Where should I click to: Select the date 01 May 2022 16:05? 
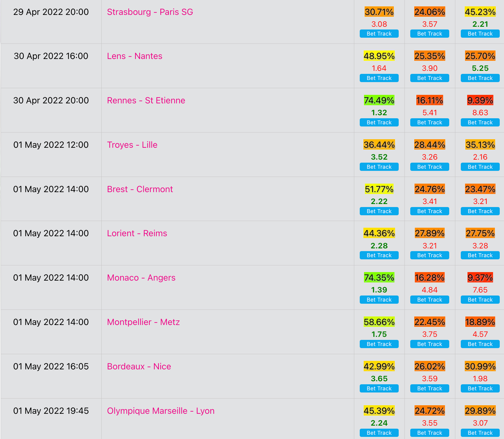click(51, 366)
